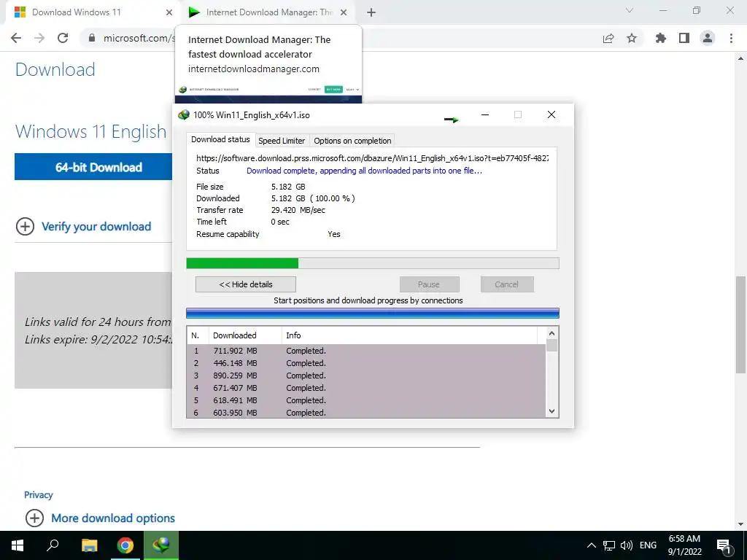This screenshot has height=560, width=747.
Task: Click the Hide details button
Action: click(x=246, y=284)
